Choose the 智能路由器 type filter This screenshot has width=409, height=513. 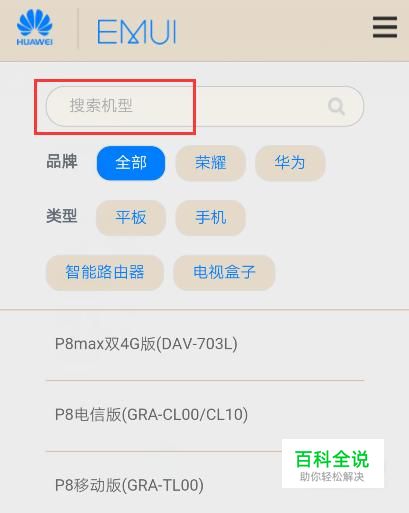[105, 272]
